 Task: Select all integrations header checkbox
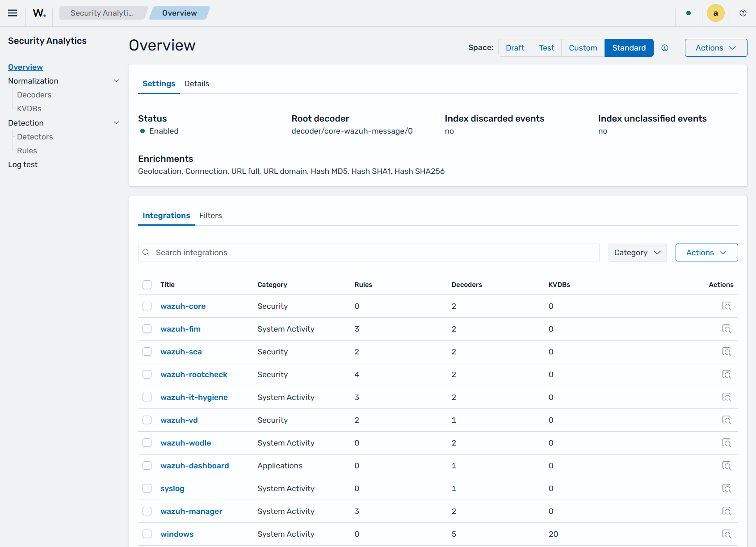coord(147,285)
